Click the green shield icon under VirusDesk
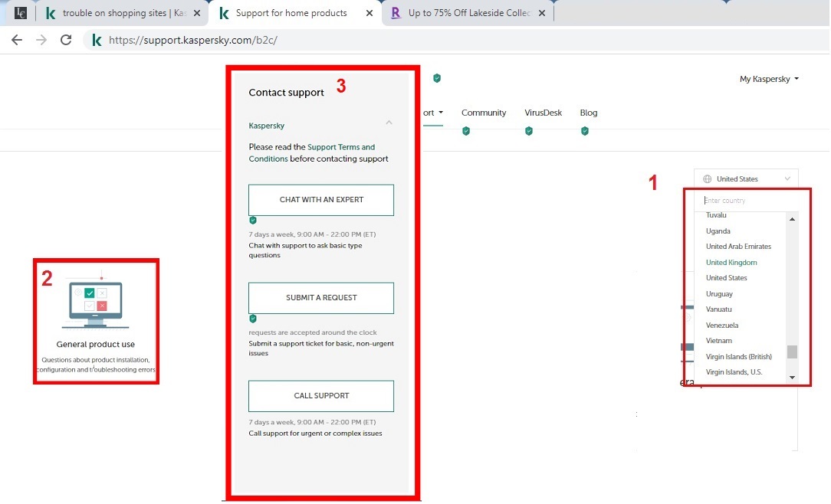The image size is (831, 504). pos(528,131)
